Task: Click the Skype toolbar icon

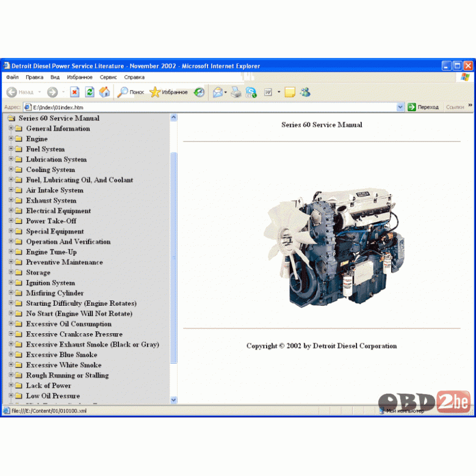Action: (251, 92)
